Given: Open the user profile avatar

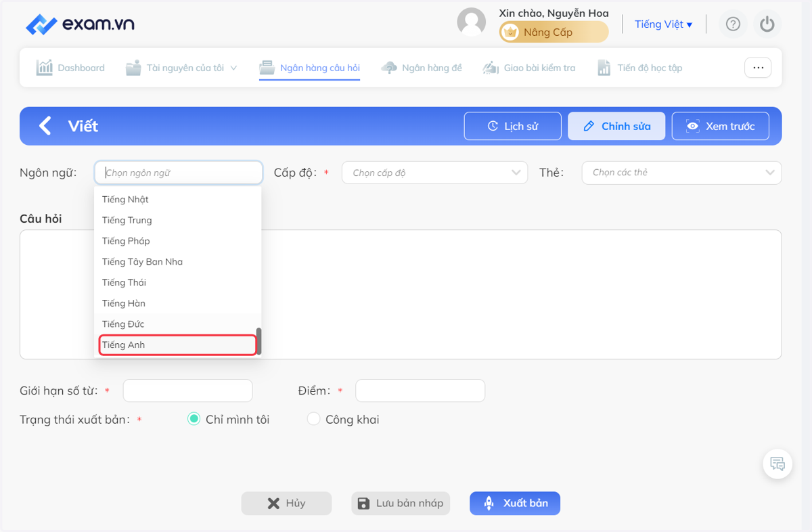Looking at the screenshot, I should click(x=472, y=22).
